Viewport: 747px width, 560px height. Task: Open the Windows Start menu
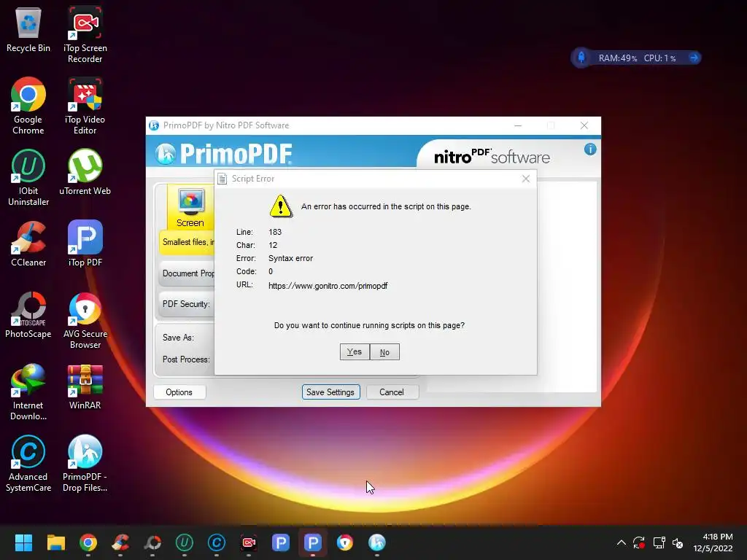tap(23, 542)
